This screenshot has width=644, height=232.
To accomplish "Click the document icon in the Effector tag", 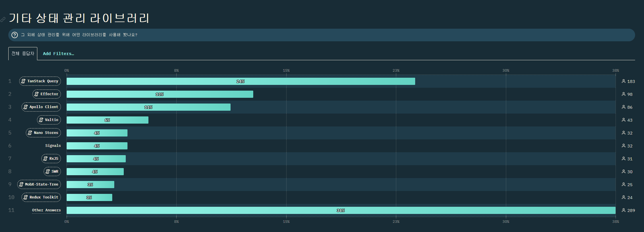I will (36, 94).
